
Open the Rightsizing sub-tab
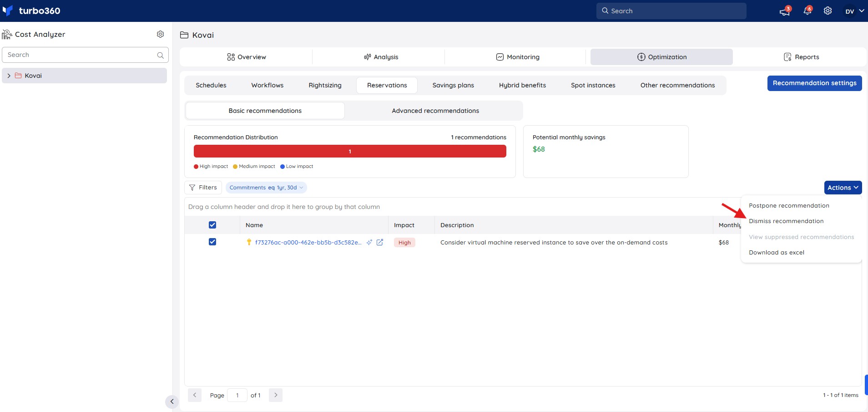(325, 85)
